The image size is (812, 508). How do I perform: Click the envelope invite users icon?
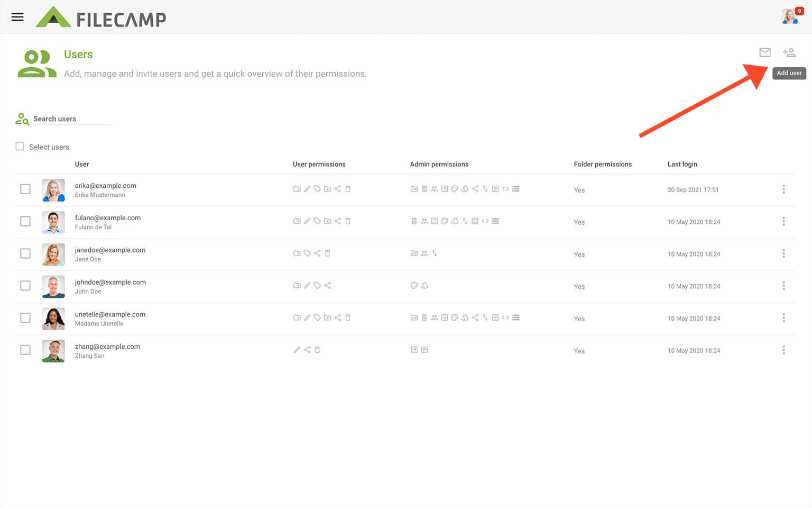[x=764, y=52]
